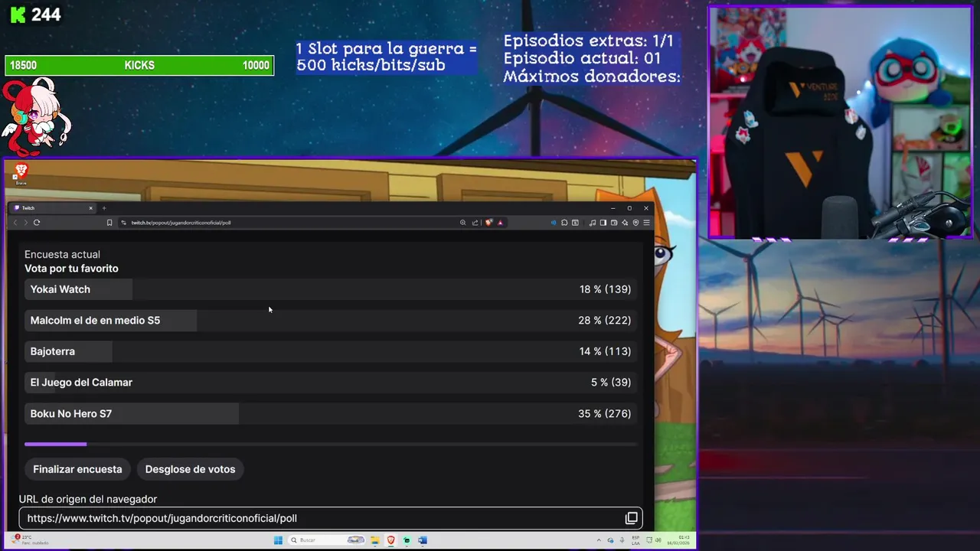This screenshot has width=980, height=551.
Task: Select the Yokai Watch poll option
Action: 331,289
